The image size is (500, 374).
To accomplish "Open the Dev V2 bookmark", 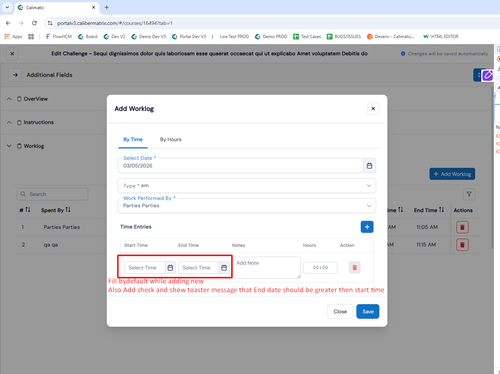I will pyautogui.click(x=114, y=37).
